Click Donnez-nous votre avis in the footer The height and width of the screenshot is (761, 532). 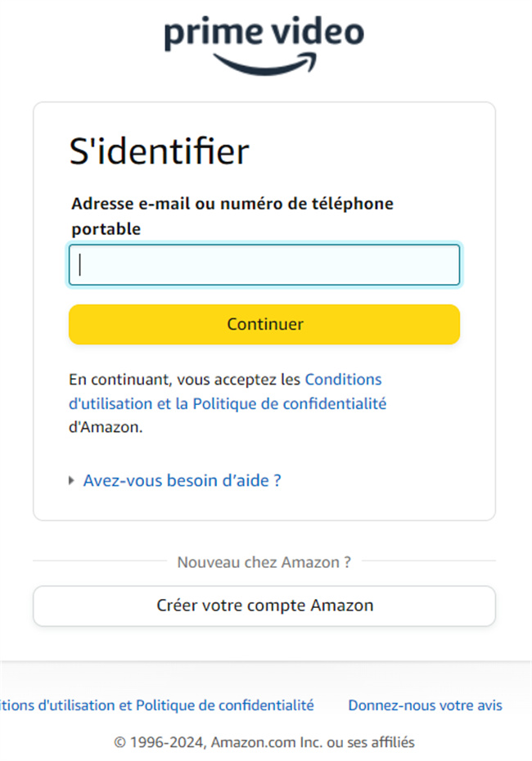425,705
